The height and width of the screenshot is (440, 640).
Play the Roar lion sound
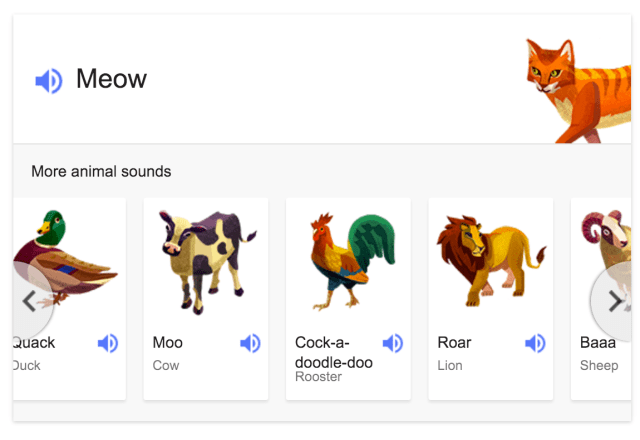coord(536,343)
